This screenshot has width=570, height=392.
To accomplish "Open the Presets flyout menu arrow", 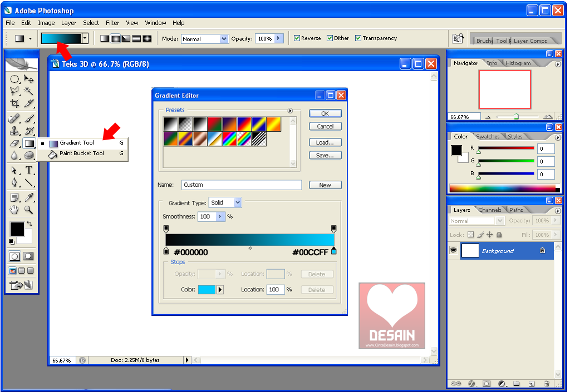I will 290,111.
